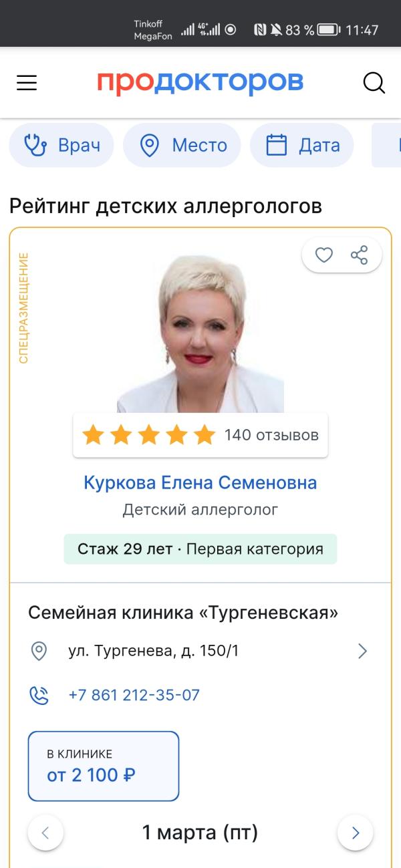Add doctor to favorites with heart icon
Screen dimensions: 401x868
[x=324, y=255]
